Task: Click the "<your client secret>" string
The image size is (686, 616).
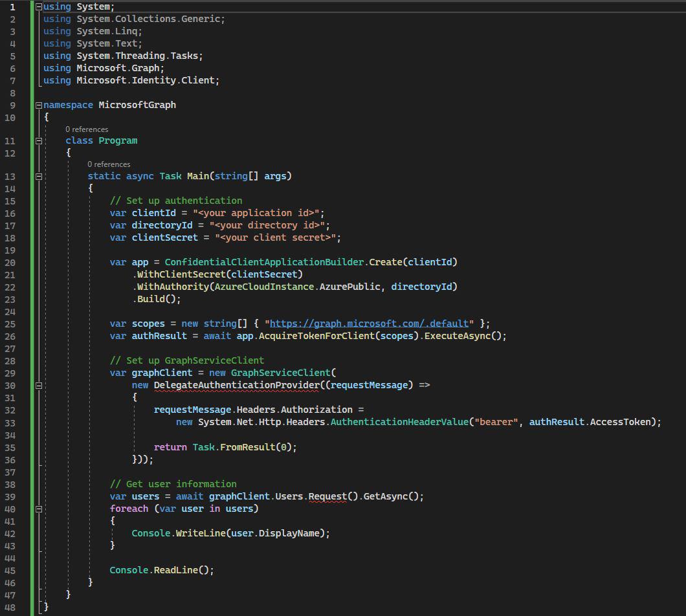Action: 275,237
